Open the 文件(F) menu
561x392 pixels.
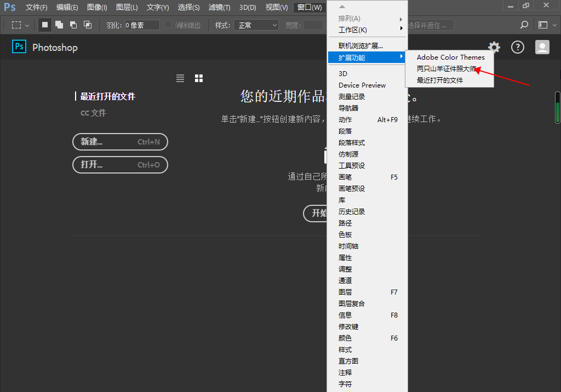click(x=37, y=7)
